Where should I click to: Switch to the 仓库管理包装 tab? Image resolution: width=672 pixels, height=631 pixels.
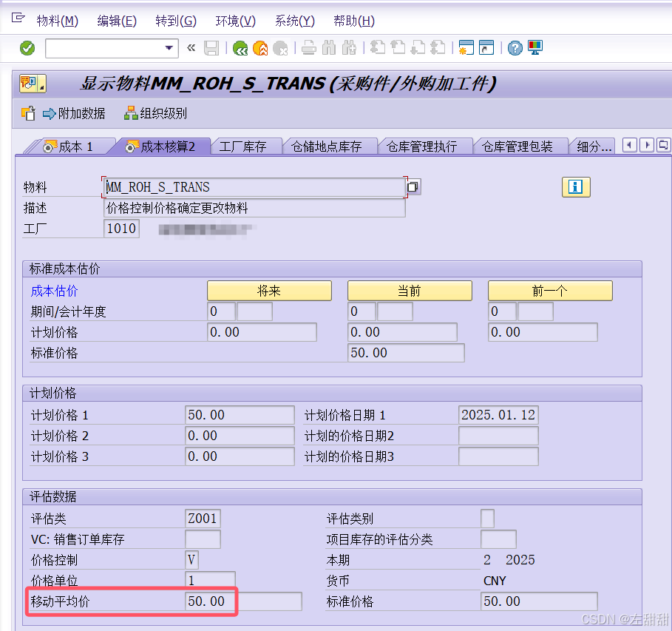(517, 146)
